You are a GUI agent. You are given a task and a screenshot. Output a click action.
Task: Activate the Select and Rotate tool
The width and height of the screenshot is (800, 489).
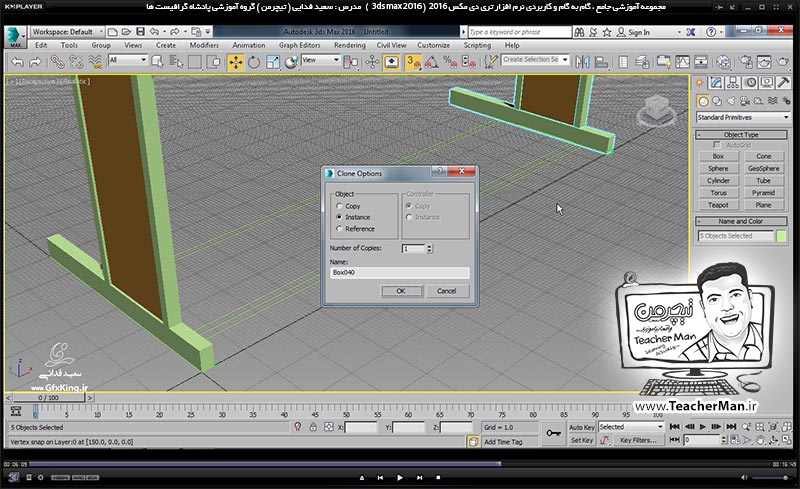pos(254,62)
